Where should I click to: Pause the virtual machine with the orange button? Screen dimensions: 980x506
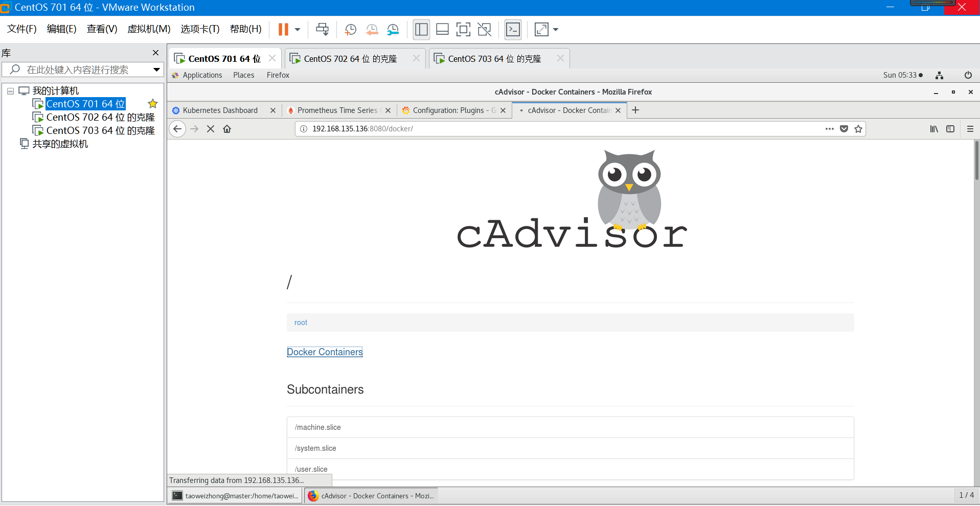[x=283, y=30]
